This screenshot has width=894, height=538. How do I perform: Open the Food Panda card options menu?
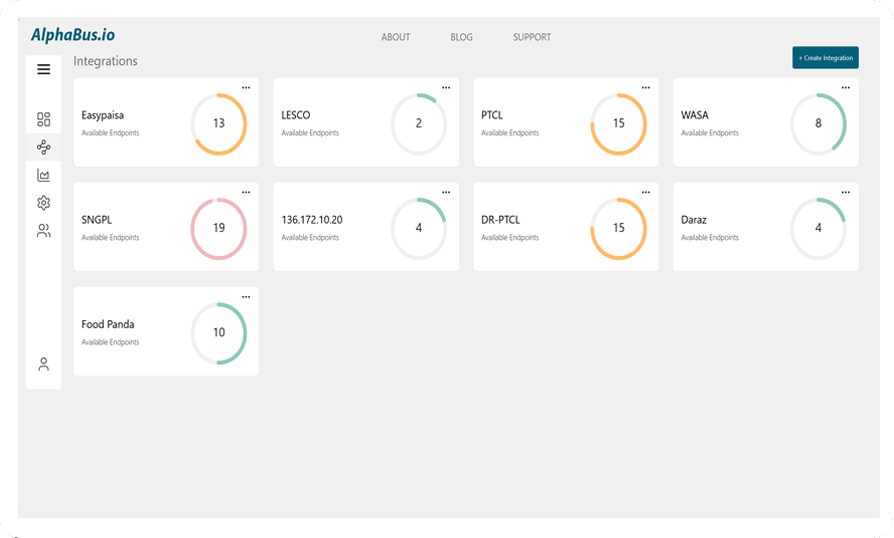[x=246, y=297]
